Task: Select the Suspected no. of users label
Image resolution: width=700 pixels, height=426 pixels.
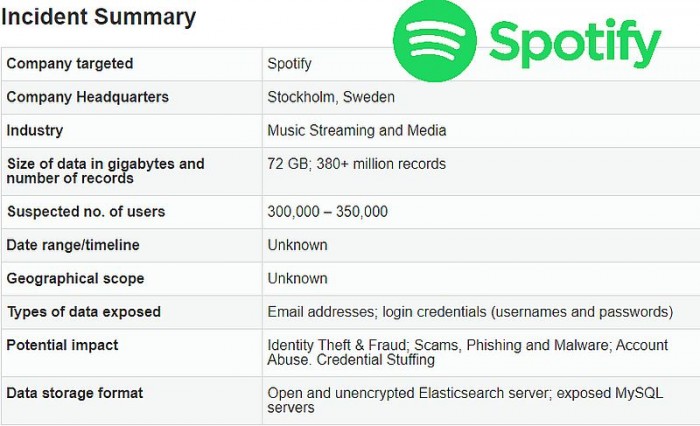Action: [86, 212]
